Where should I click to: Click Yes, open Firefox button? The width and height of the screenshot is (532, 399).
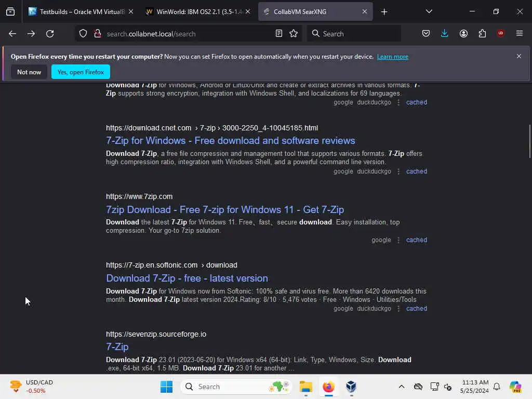(x=81, y=72)
